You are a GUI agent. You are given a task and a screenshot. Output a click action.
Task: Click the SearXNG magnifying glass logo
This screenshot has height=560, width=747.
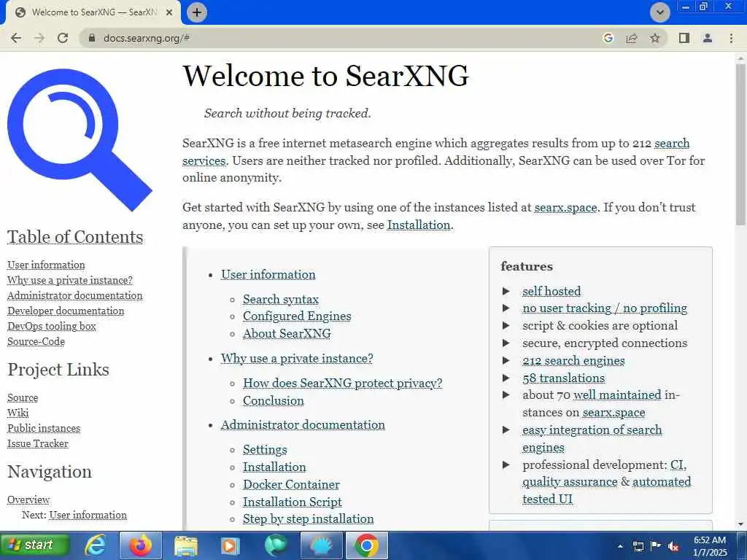coord(80,139)
